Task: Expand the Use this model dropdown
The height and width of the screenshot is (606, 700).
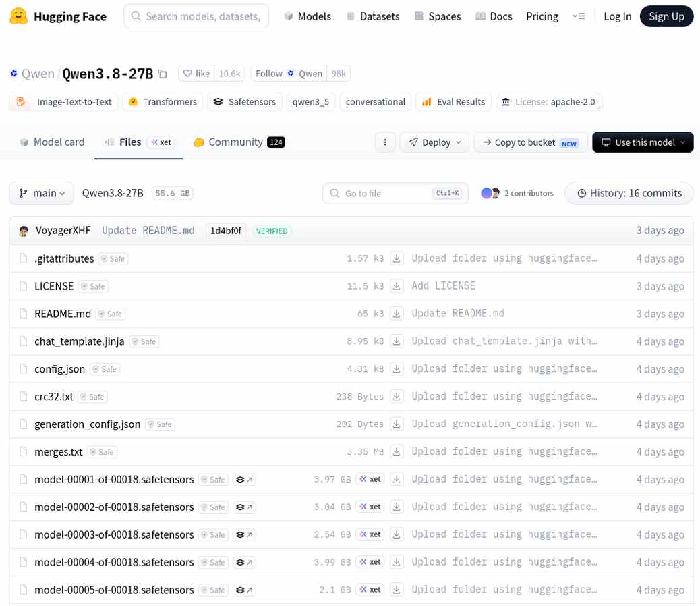Action: [x=643, y=142]
